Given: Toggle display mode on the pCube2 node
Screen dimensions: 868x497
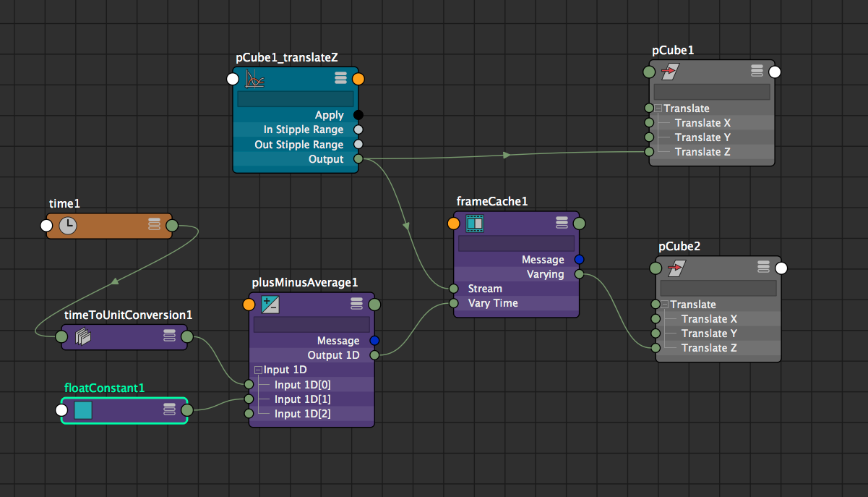Looking at the screenshot, I should 763,267.
